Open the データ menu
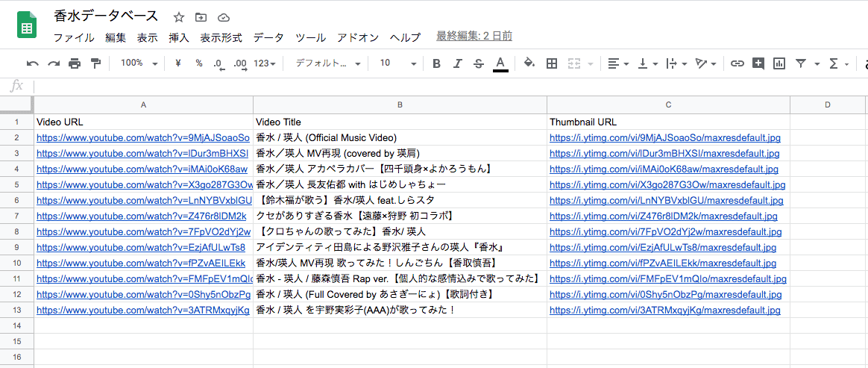Viewport: 868px width, 368px height. click(x=268, y=37)
